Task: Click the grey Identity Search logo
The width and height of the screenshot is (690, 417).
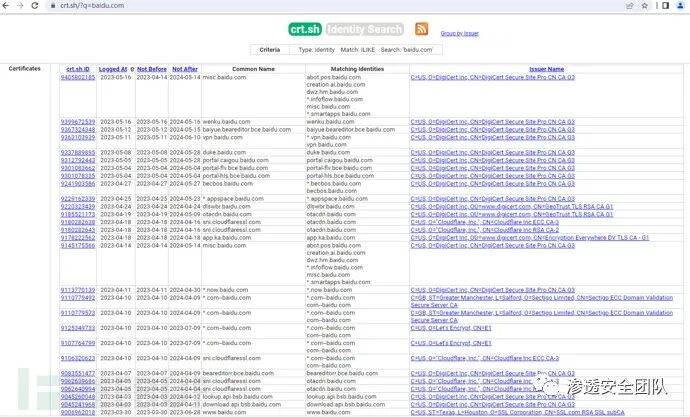Action: pyautogui.click(x=365, y=29)
